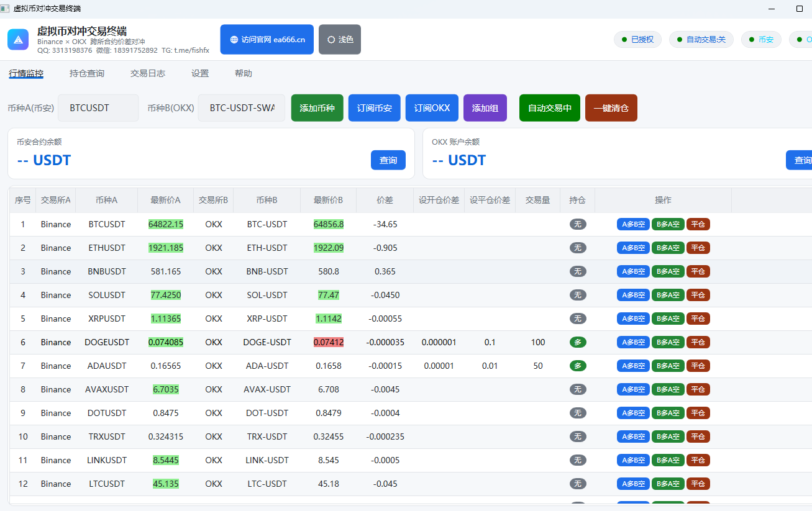Image resolution: width=812 pixels, height=511 pixels.
Task: Click 平仓 for the BTCUSDT row
Action: coord(698,224)
